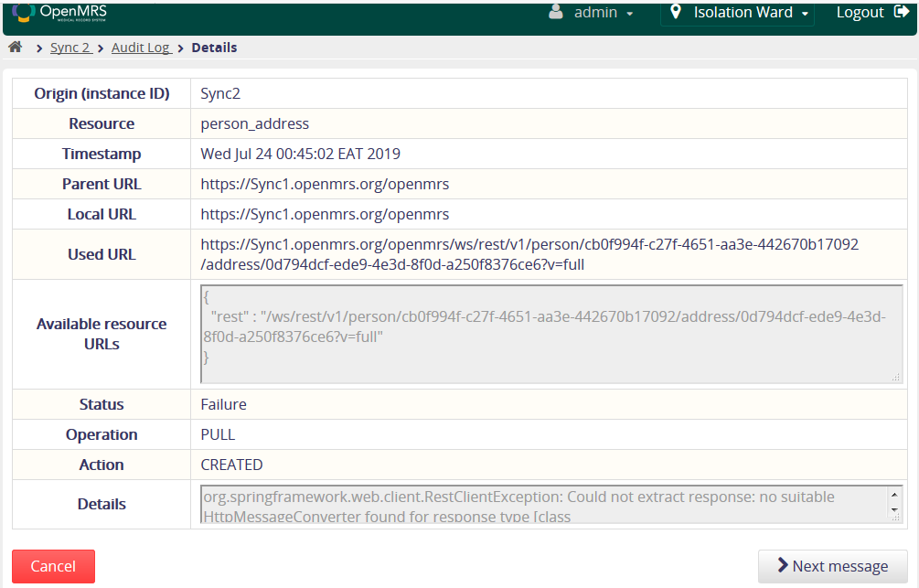Click the home icon in breadcrumb

15,48
